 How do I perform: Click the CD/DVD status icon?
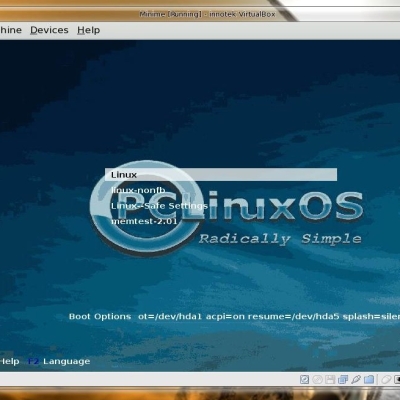[317, 379]
